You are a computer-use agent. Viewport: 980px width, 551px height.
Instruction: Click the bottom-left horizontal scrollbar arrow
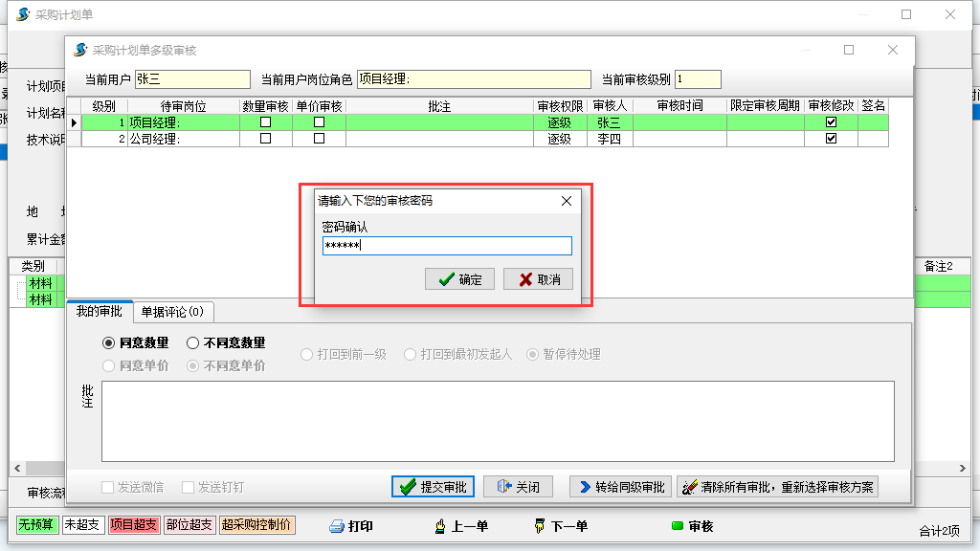(17, 469)
